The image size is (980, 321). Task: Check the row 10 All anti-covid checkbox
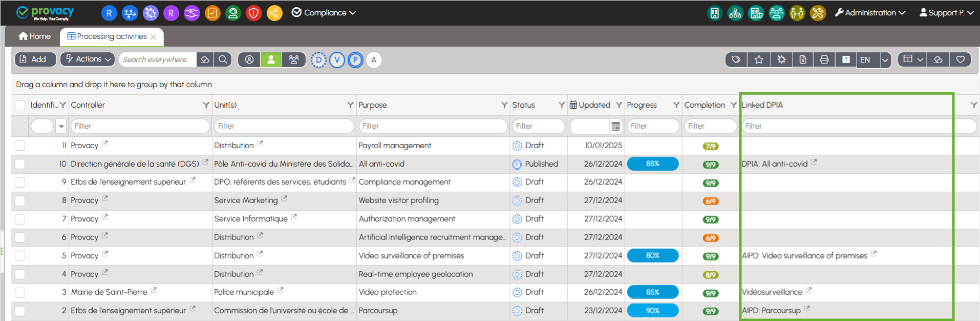20,164
